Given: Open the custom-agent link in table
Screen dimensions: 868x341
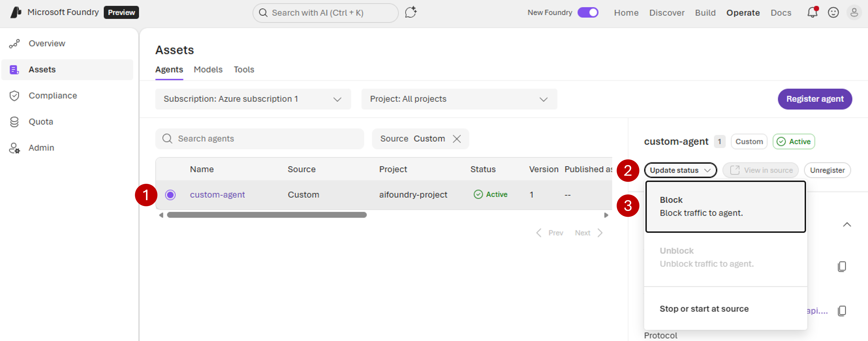Looking at the screenshot, I should (217, 195).
